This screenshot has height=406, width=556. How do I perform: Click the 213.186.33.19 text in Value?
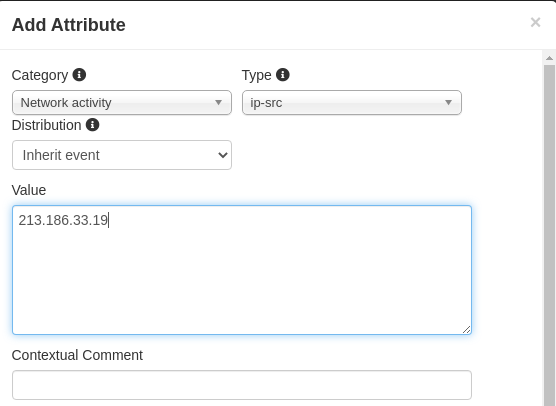63,220
